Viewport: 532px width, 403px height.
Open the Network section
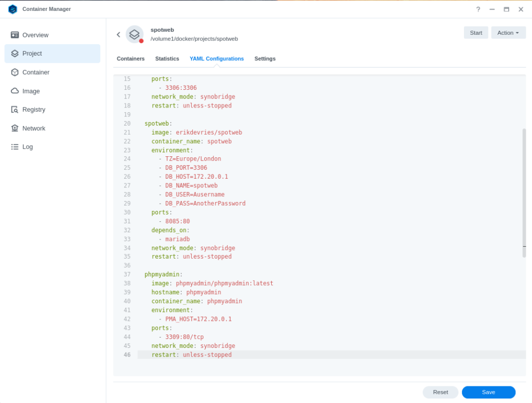(x=52, y=128)
